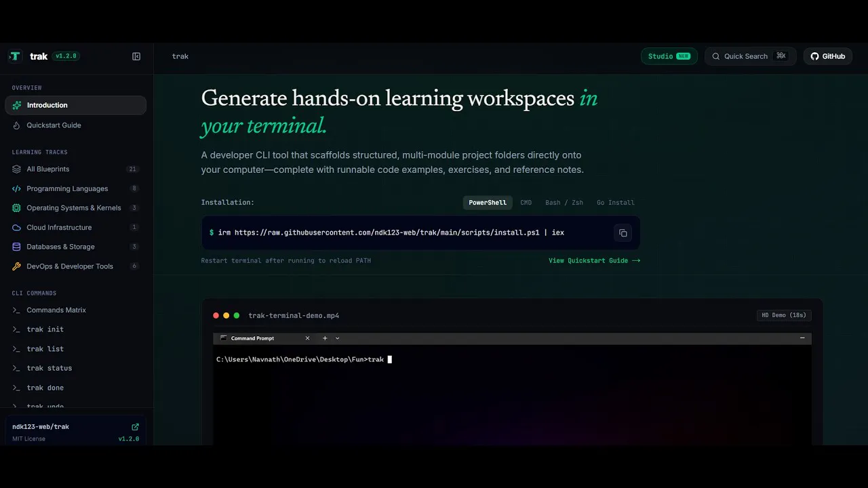The image size is (868, 488).
Task: Open the Quick Search field
Action: pyautogui.click(x=751, y=56)
